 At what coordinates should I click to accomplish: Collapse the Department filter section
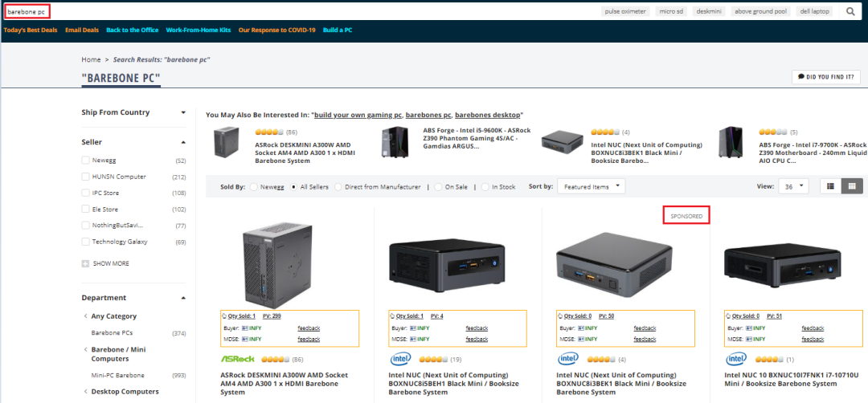pos(183,298)
